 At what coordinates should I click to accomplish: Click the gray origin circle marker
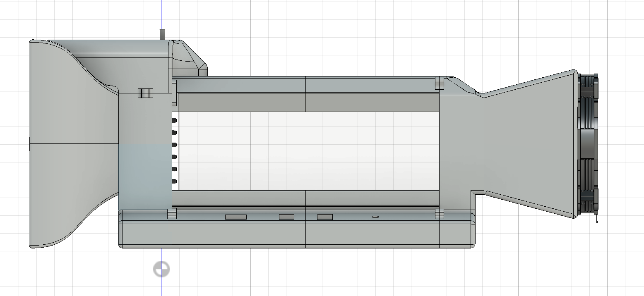[x=161, y=269]
